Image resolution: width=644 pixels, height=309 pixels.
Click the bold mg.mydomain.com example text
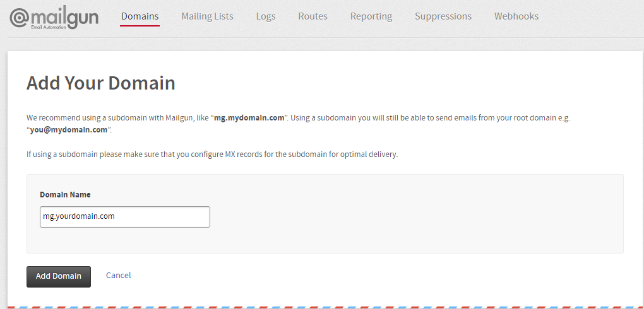pyautogui.click(x=249, y=118)
